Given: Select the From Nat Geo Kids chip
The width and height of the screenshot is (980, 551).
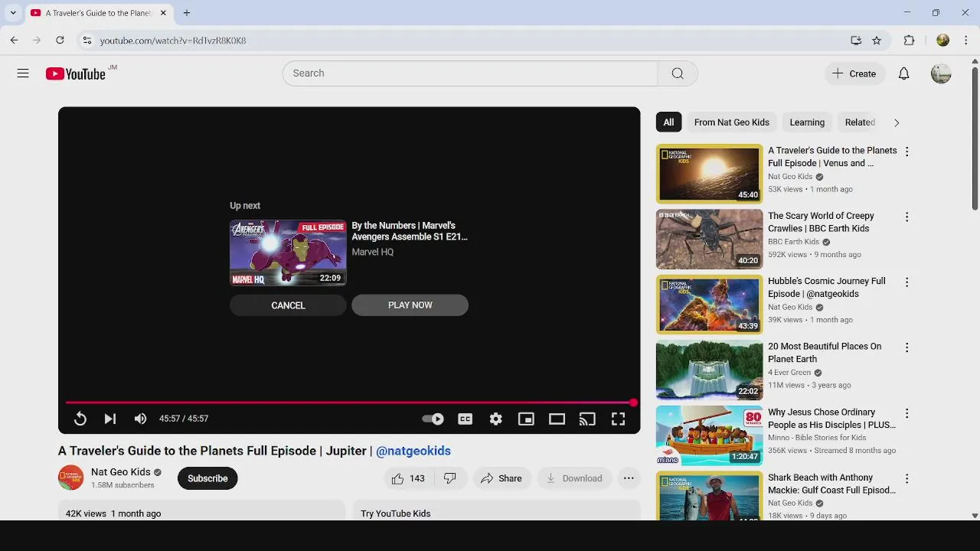Looking at the screenshot, I should (731, 122).
